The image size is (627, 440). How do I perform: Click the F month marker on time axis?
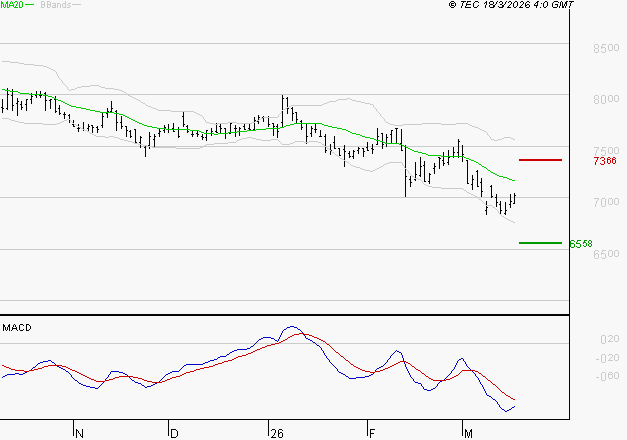click(372, 433)
